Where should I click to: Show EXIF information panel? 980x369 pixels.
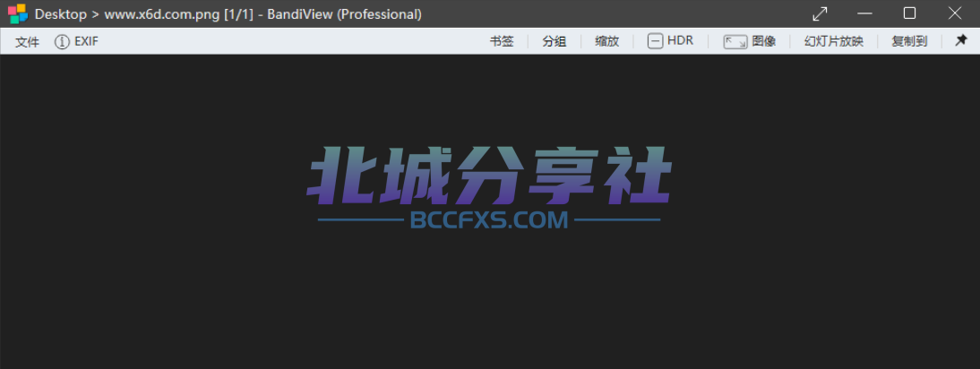click(x=76, y=42)
